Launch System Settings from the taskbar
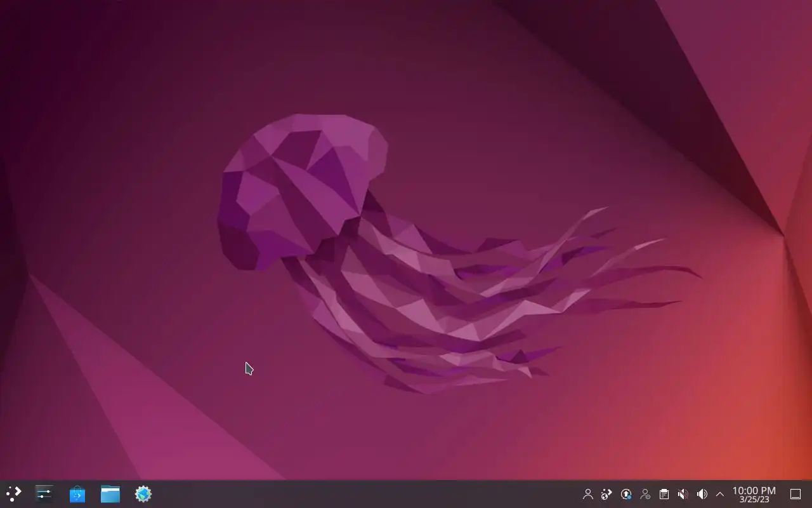 [44, 494]
